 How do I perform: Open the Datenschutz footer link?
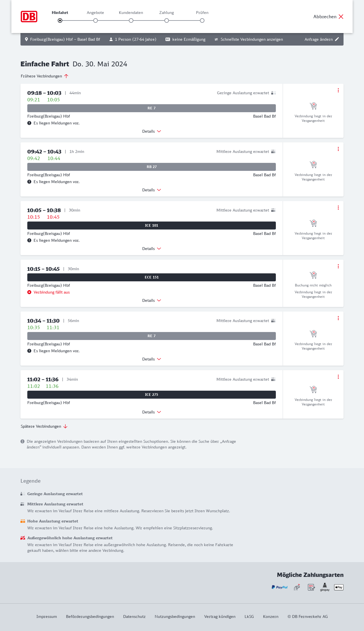pyautogui.click(x=134, y=616)
